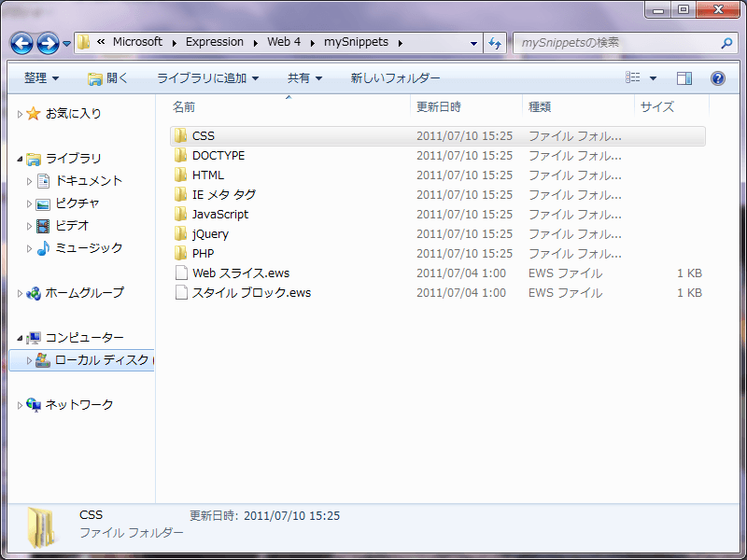Toggle the preview pane icon
The image size is (747, 560).
(684, 78)
